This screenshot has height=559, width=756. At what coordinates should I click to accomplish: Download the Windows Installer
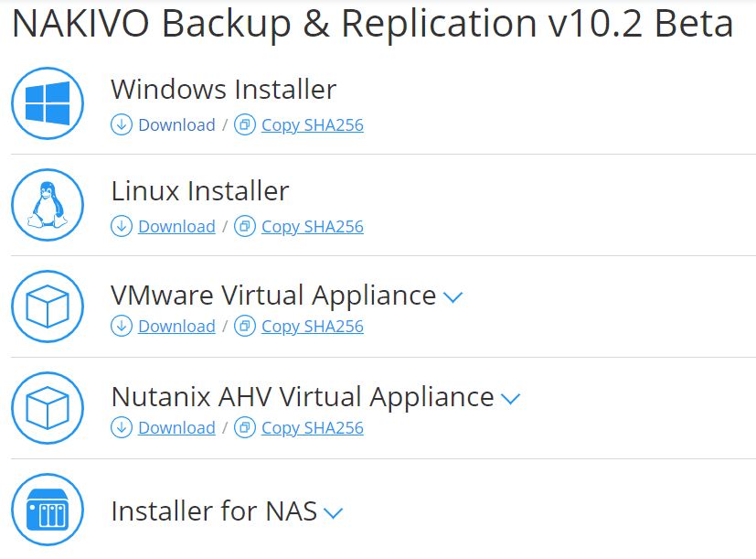pyautogui.click(x=176, y=125)
